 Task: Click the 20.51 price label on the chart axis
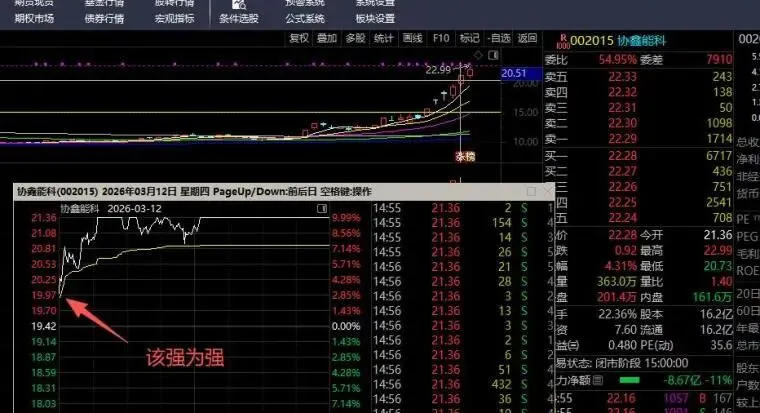point(521,74)
